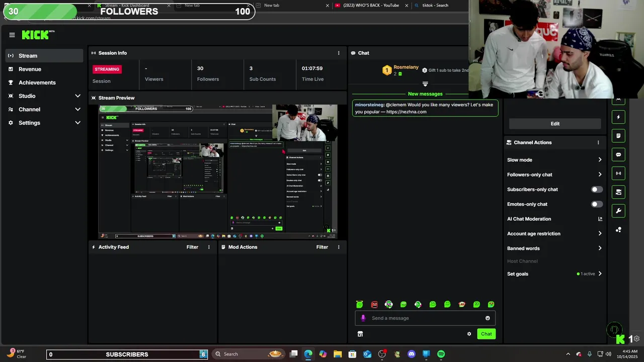Go to Stream in sidebar
The width and height of the screenshot is (644, 362).
click(x=44, y=56)
